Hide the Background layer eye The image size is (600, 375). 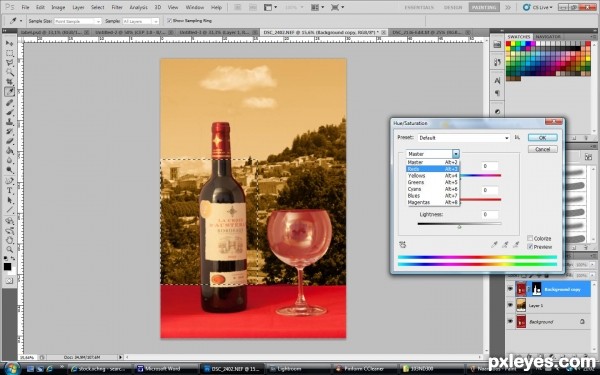[x=510, y=321]
